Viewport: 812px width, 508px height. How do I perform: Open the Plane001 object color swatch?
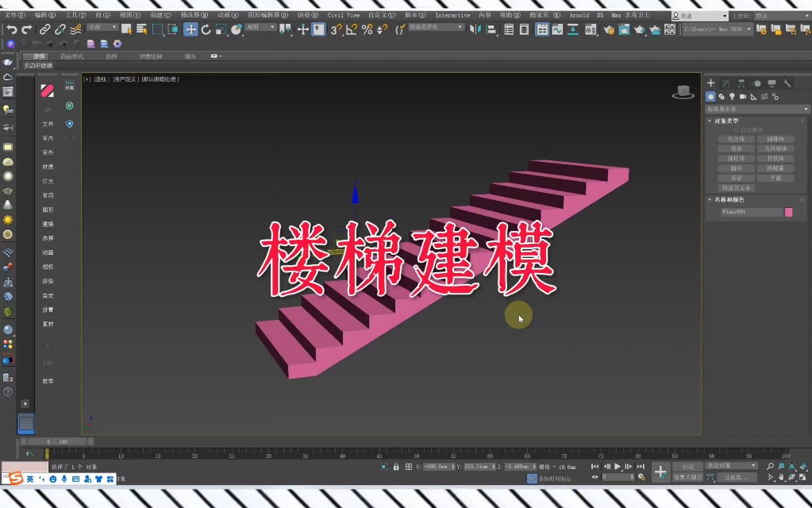(787, 211)
